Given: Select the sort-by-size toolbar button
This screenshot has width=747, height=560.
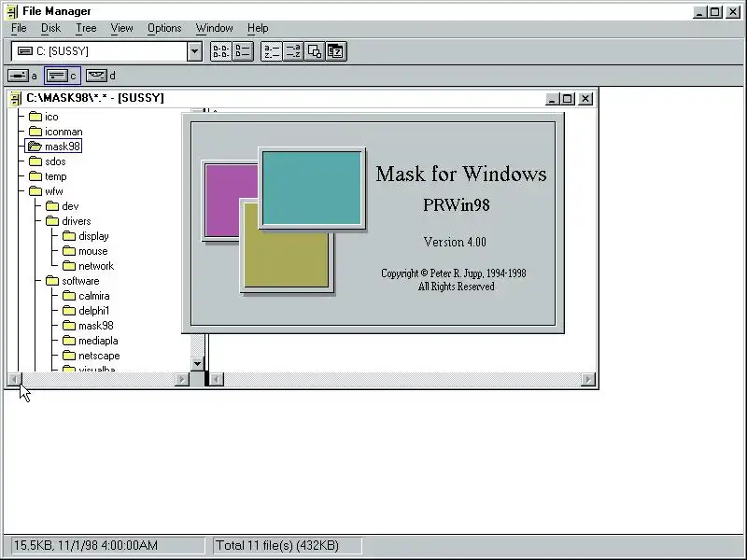Looking at the screenshot, I should tap(315, 51).
